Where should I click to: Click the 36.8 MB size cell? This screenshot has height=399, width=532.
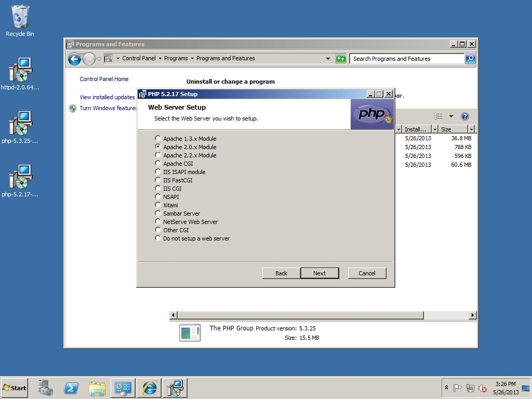[461, 138]
